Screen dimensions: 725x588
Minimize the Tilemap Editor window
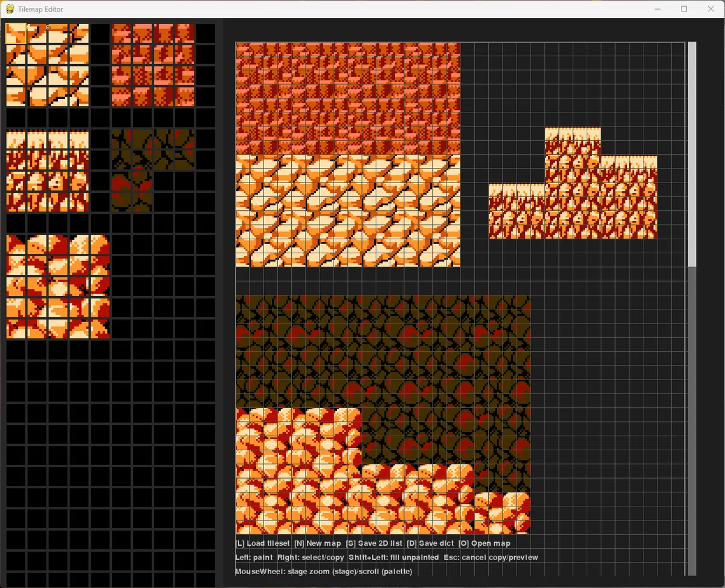(657, 9)
